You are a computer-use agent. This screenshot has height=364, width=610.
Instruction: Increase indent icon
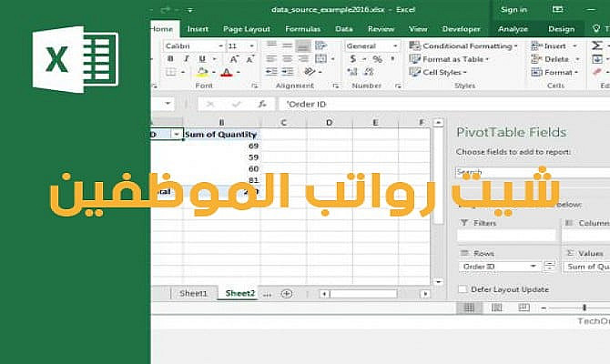(x=288, y=72)
